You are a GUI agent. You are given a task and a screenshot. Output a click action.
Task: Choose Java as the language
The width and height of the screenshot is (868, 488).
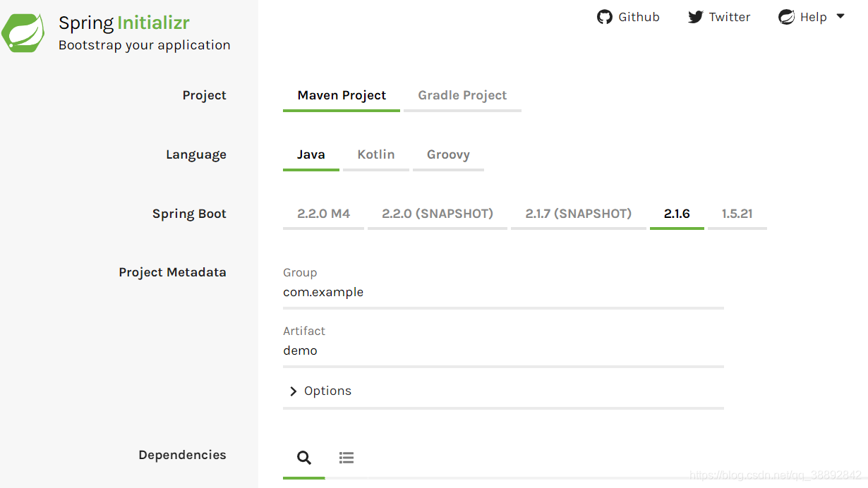tap(311, 154)
